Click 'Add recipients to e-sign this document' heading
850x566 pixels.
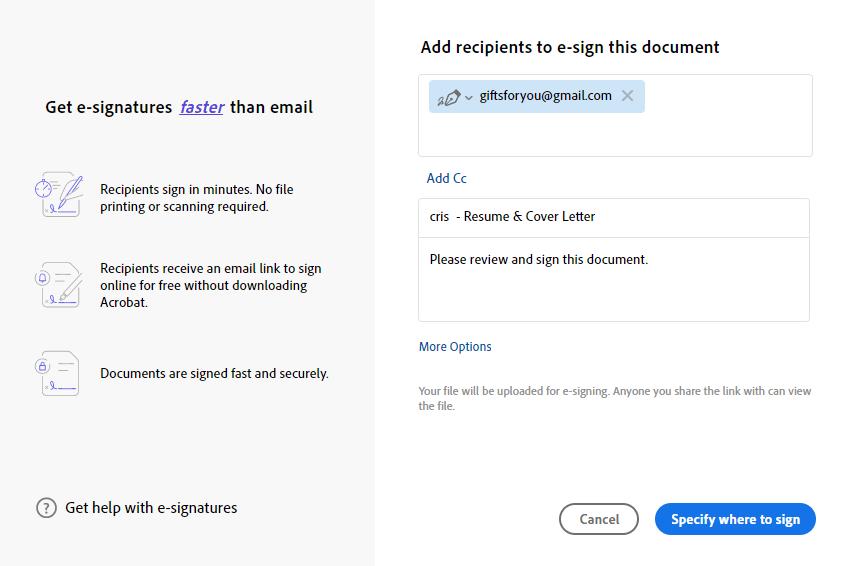[570, 47]
